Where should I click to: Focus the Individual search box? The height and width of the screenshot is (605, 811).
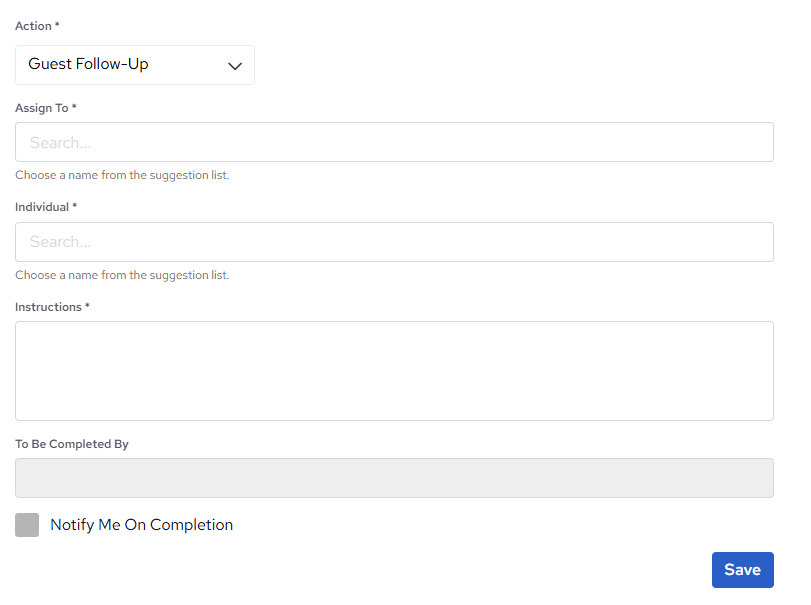click(394, 241)
